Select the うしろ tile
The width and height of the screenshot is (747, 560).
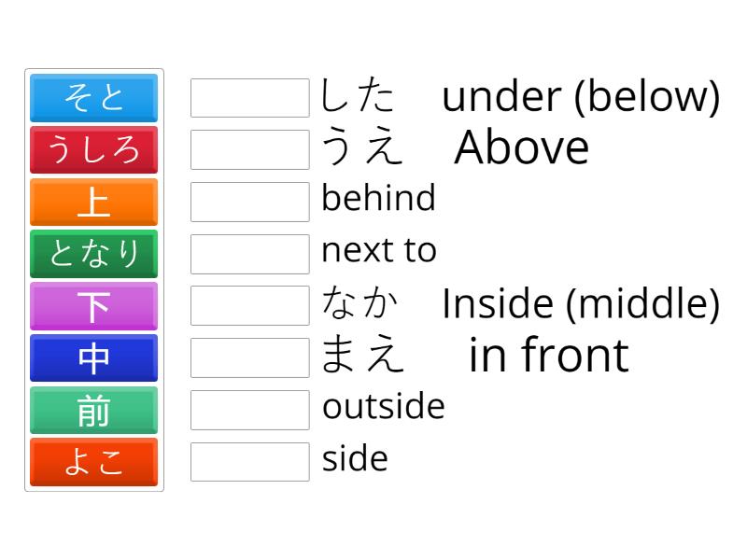(93, 150)
